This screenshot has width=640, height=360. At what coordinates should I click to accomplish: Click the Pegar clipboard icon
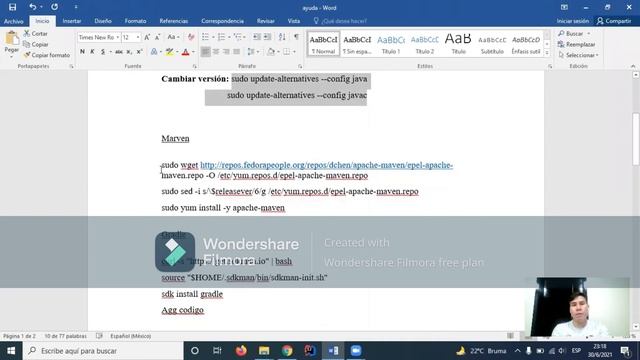12,38
